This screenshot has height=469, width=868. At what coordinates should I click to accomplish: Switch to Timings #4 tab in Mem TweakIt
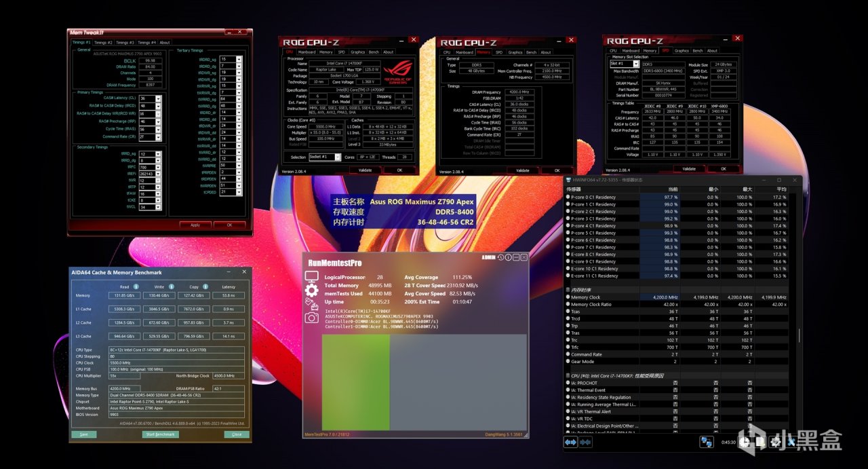(x=146, y=42)
